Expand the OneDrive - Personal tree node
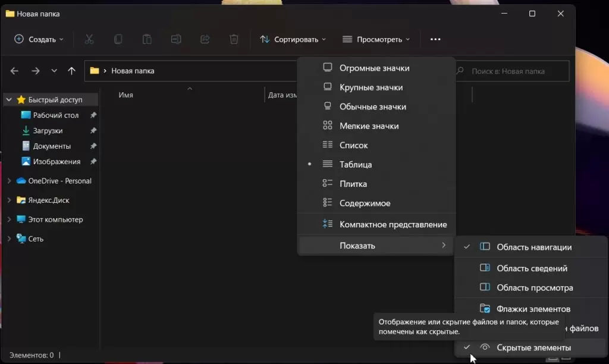The image size is (609, 364). point(9,181)
